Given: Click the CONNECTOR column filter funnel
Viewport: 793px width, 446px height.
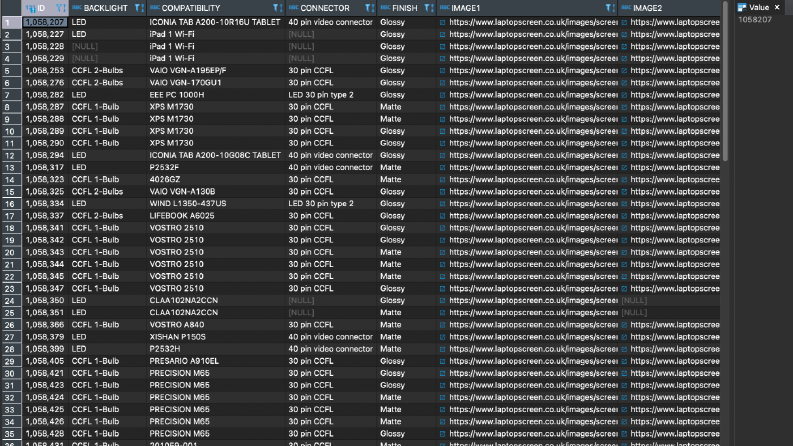Looking at the screenshot, I should (x=369, y=8).
